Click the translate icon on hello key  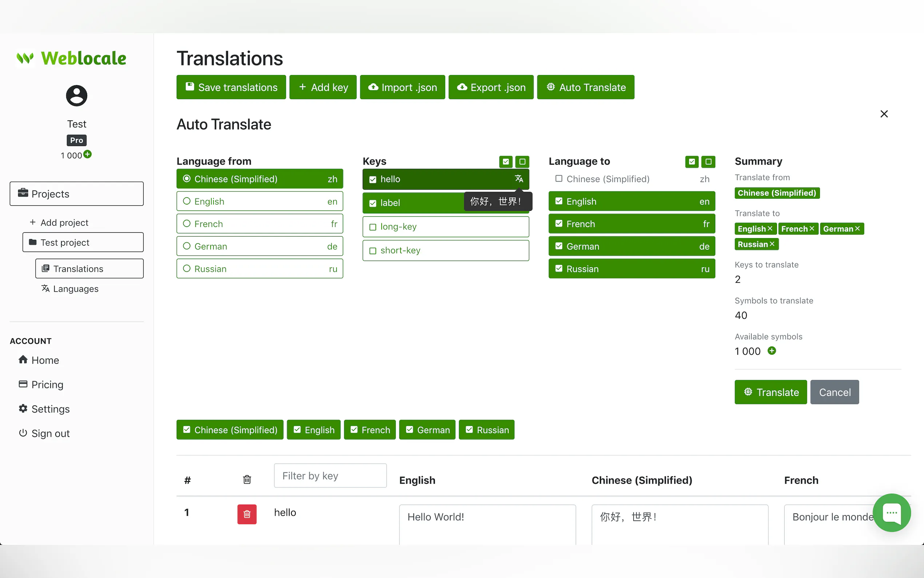519,178
